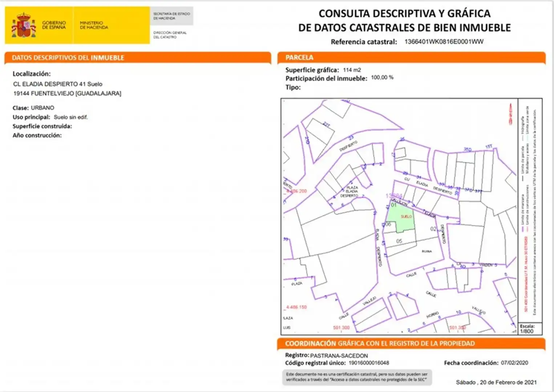Click the vertical map legend strip
This screenshot has height=392, width=554.
coord(530,211)
